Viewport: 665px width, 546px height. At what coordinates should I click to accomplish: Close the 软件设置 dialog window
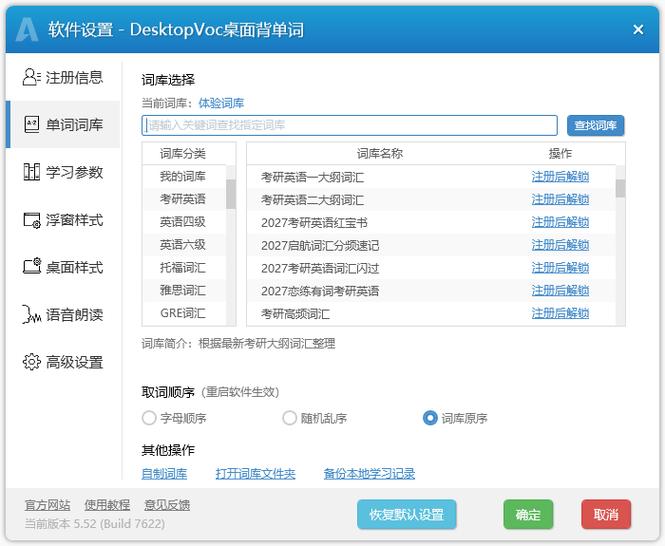638,30
